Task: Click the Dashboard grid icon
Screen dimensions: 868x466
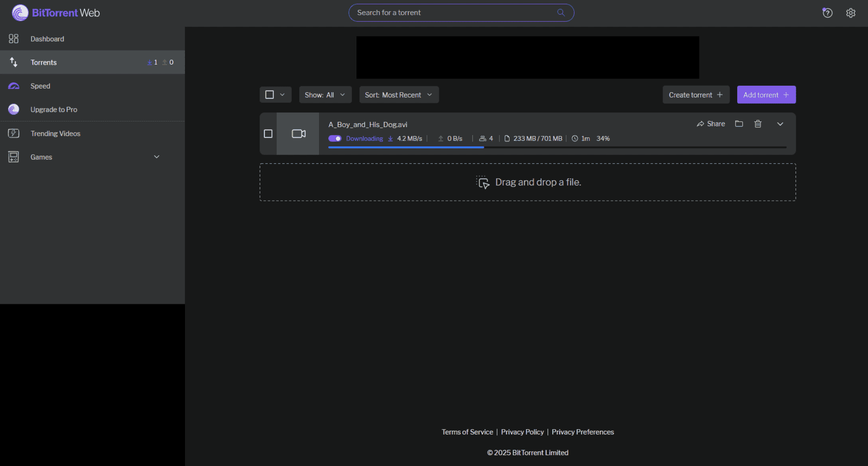Action: point(14,39)
